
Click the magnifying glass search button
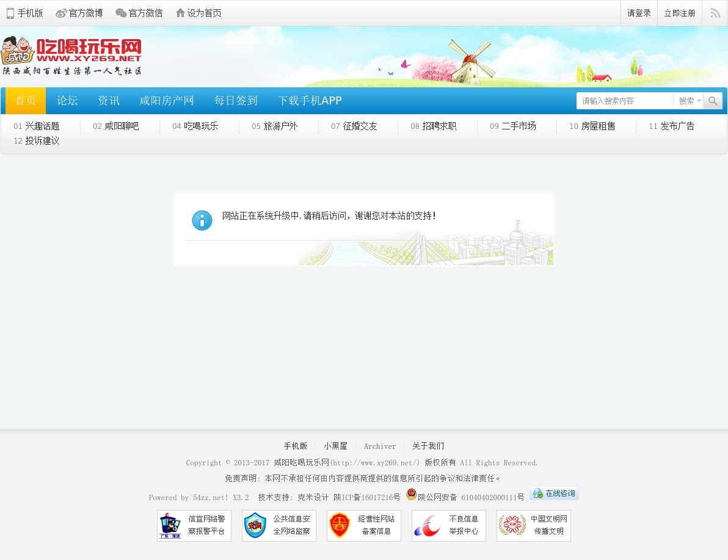(x=712, y=101)
